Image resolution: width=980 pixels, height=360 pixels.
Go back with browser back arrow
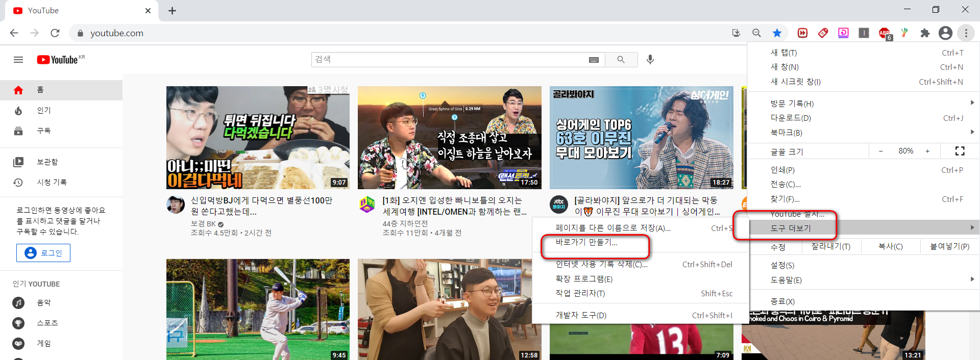click(x=14, y=33)
